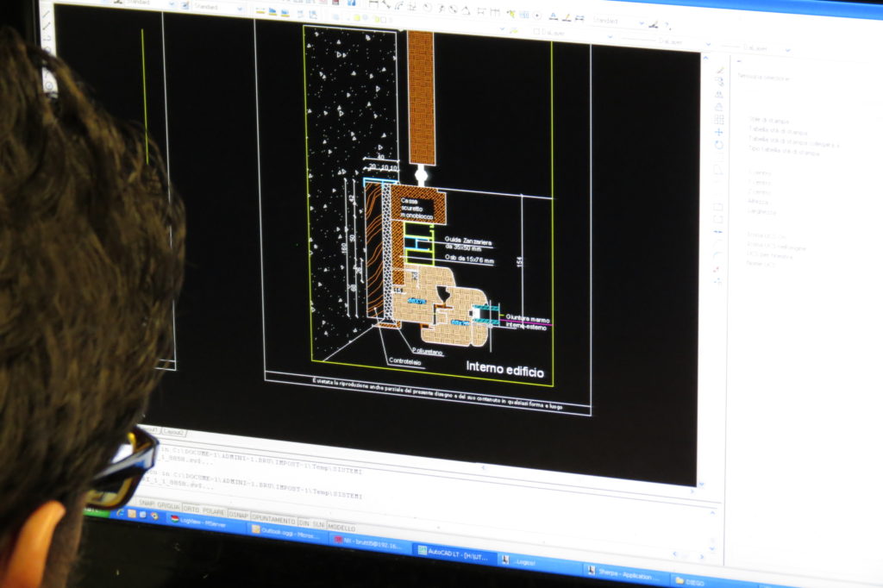The height and width of the screenshot is (588, 883).
Task: Open Outlook oggi taskbar button
Action: tap(287, 533)
